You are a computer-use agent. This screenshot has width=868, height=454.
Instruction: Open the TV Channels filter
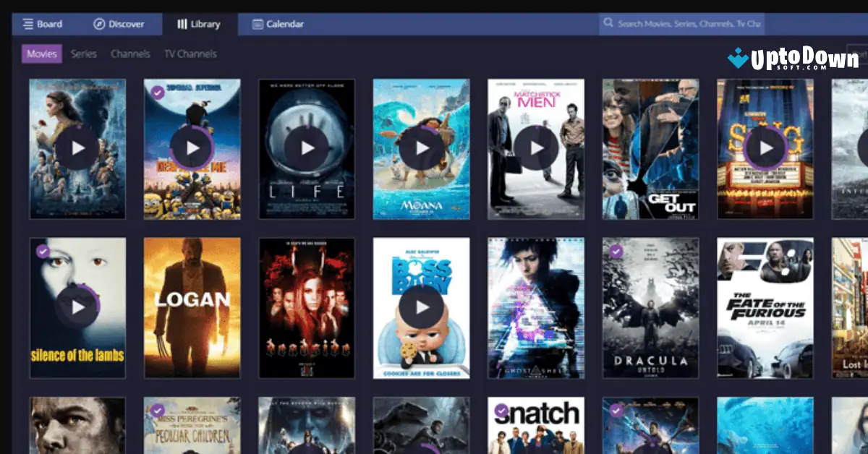click(192, 53)
